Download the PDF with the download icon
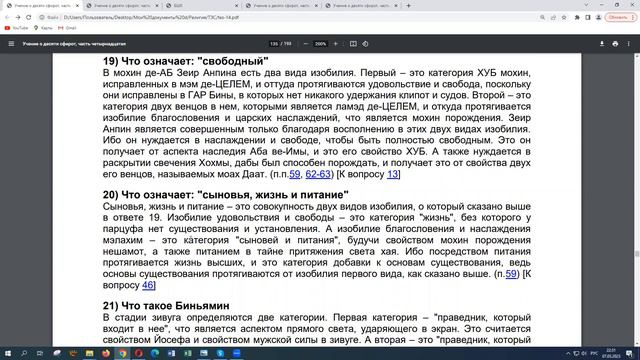This screenshot has width=640, height=360. coord(602,44)
